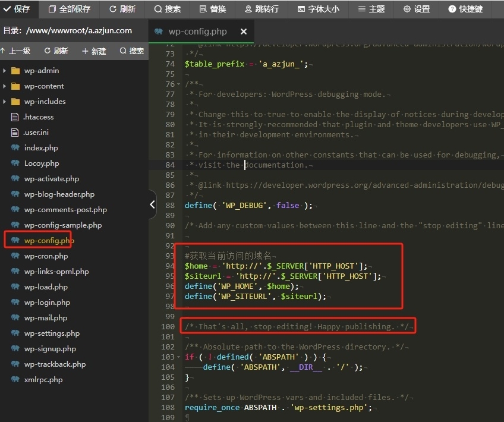Open wp-mail.php
Viewport: 504px width, 422px height.
(x=46, y=317)
